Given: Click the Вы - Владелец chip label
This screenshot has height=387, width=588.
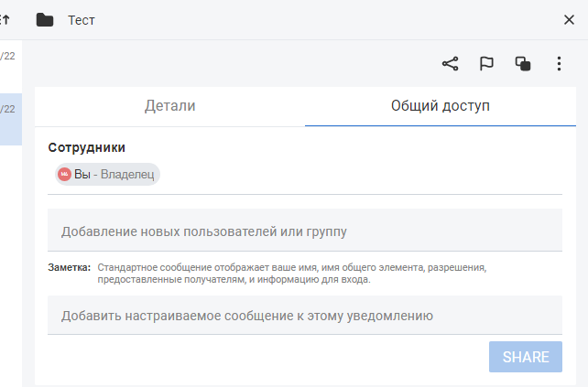Looking at the screenshot, I should pyautogui.click(x=114, y=174).
